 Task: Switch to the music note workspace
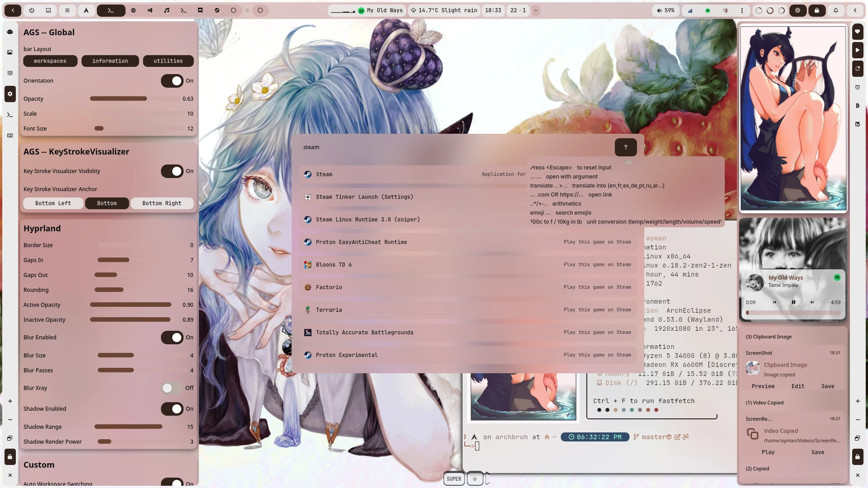pos(166,10)
